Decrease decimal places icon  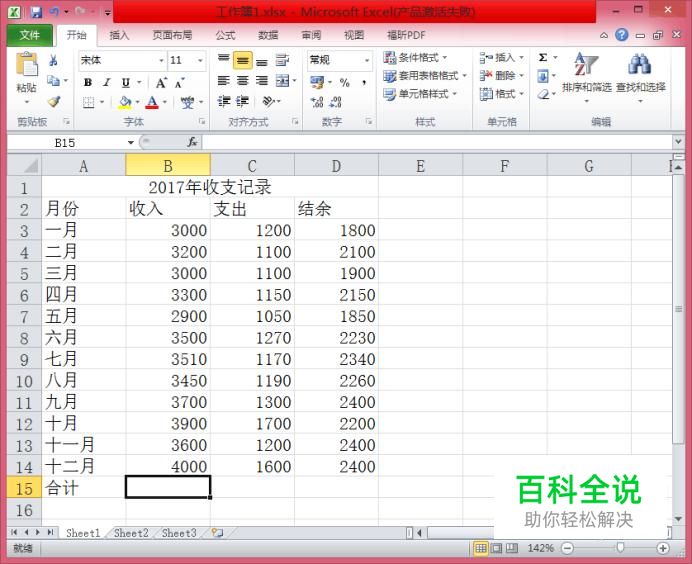pos(336,102)
